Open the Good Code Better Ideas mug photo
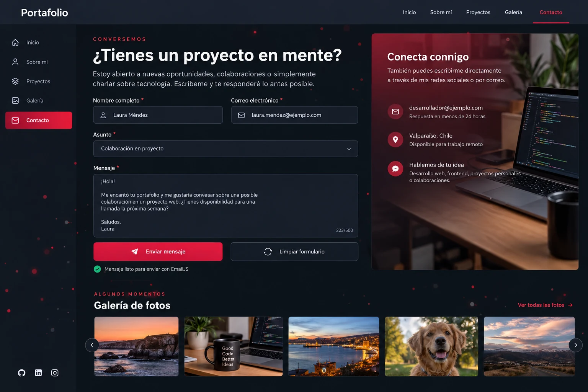 coord(234,346)
